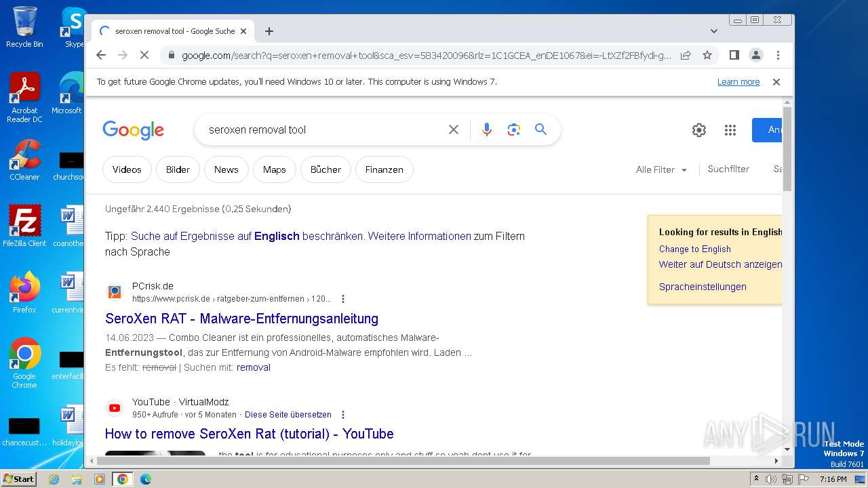868x488 pixels.
Task: Stop loading the page with the X button
Action: [144, 55]
